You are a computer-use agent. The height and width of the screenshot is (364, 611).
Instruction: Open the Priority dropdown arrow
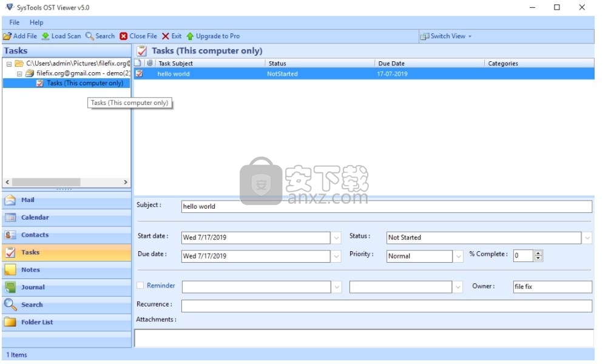click(x=458, y=257)
